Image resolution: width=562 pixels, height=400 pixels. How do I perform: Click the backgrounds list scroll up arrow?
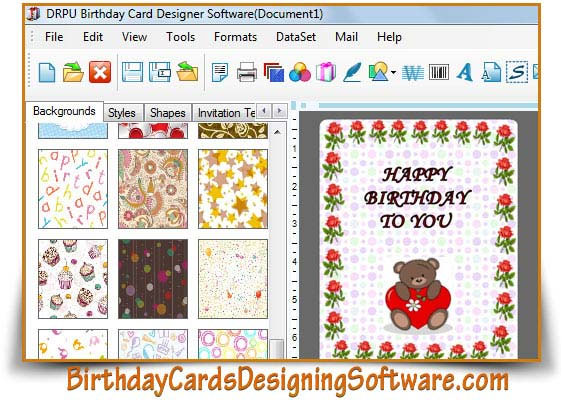point(277,132)
